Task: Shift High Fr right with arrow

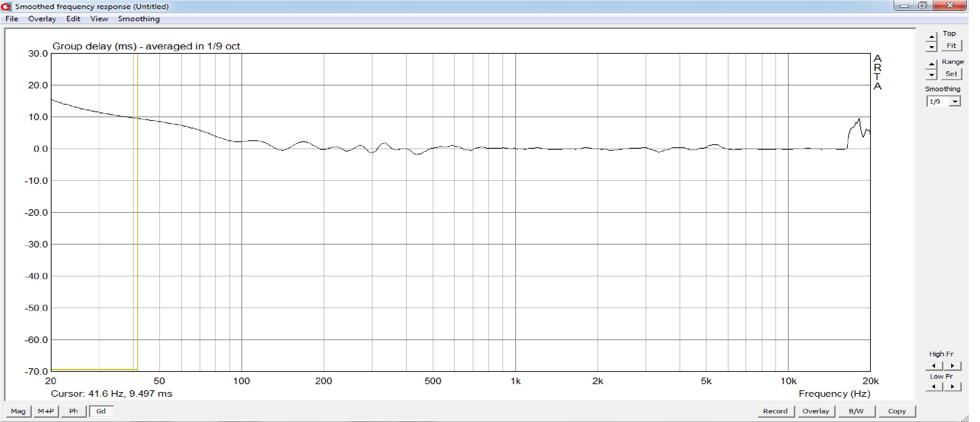Action: [x=953, y=366]
